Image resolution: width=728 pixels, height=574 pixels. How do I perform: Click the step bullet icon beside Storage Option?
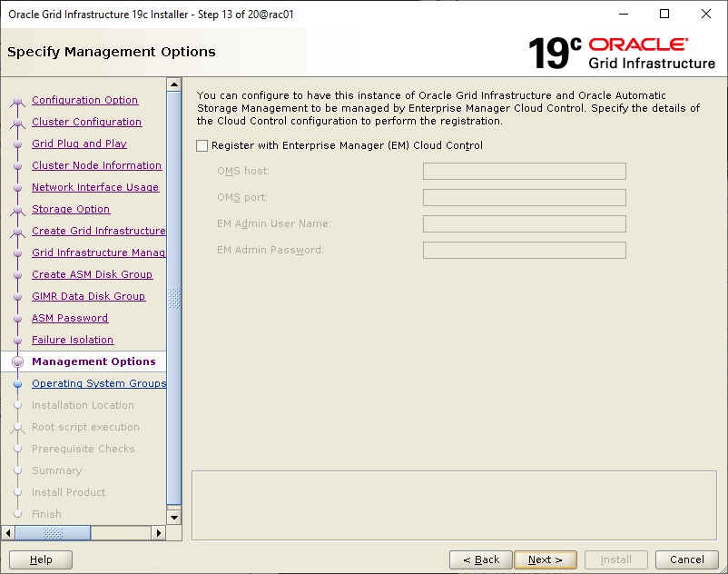click(x=17, y=210)
